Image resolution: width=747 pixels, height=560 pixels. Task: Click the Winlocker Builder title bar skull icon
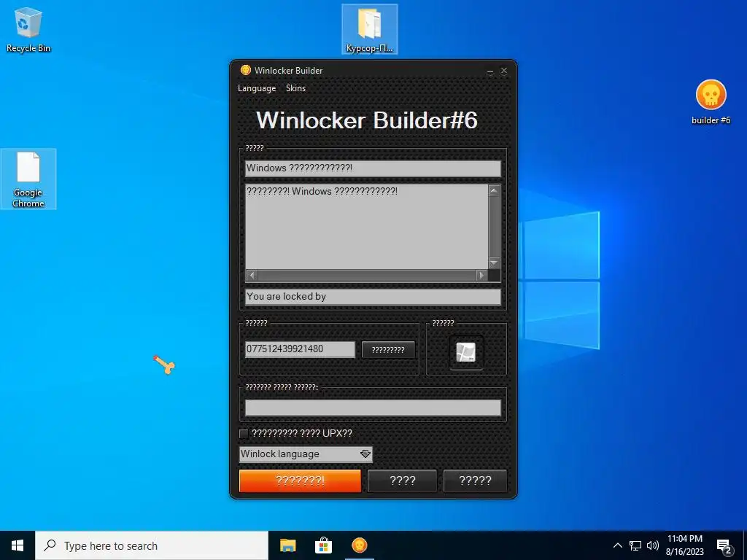pyautogui.click(x=245, y=71)
